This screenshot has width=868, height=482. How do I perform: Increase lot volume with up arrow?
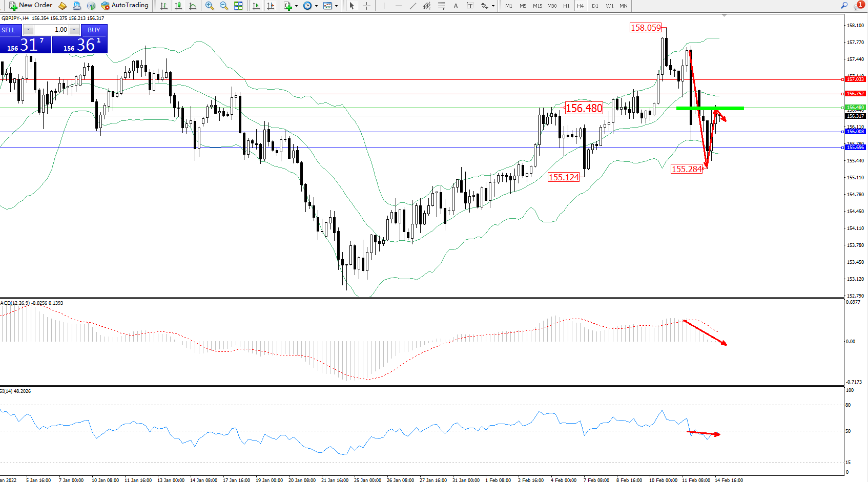coord(74,30)
